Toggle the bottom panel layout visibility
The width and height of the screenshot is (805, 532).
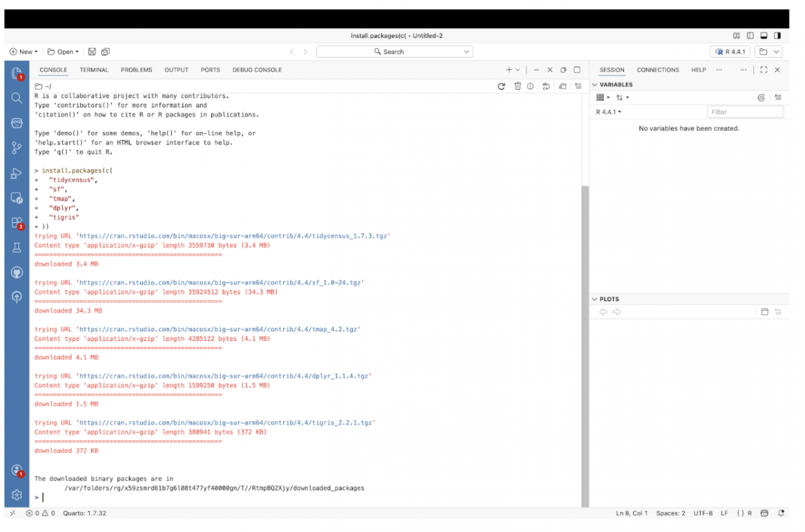pyautogui.click(x=763, y=36)
